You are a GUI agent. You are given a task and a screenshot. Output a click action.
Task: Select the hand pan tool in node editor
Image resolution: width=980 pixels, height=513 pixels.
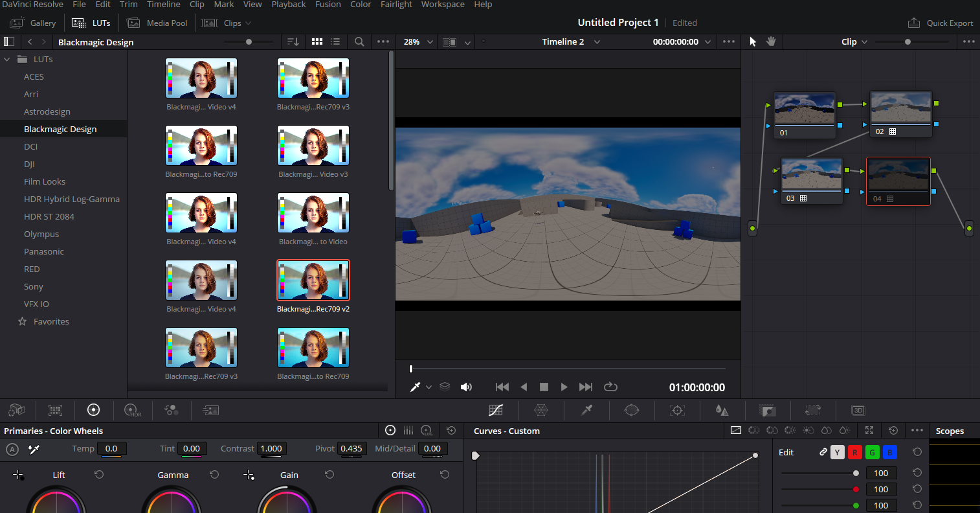[x=771, y=41]
